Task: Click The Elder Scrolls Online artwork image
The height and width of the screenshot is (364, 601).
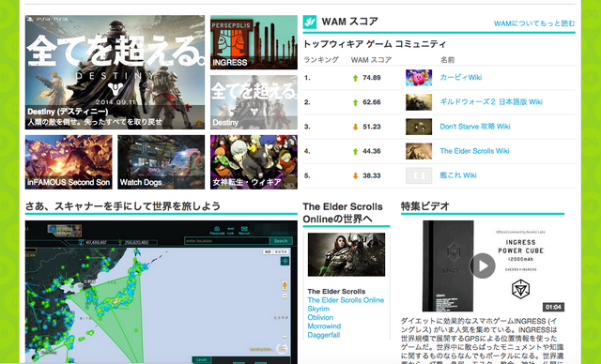Action: click(347, 254)
